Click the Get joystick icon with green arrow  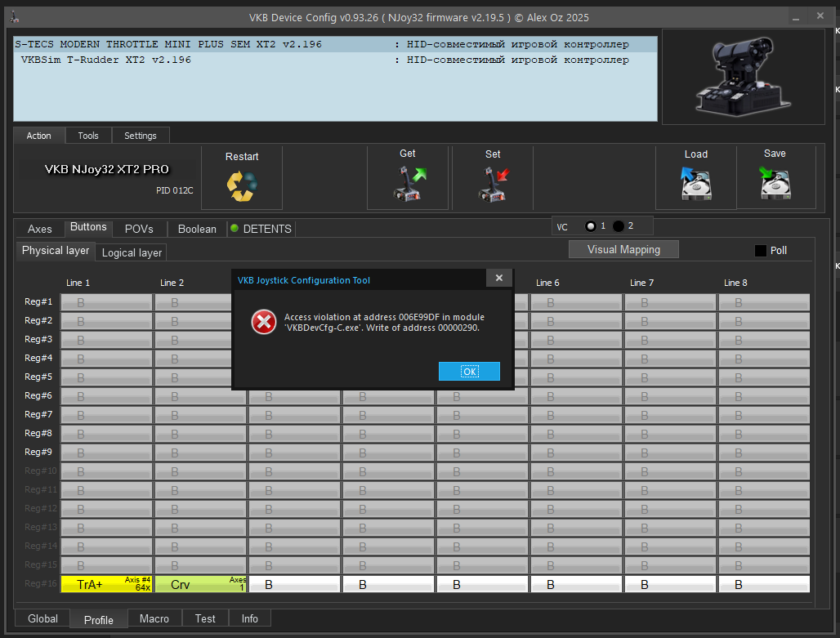[410, 184]
